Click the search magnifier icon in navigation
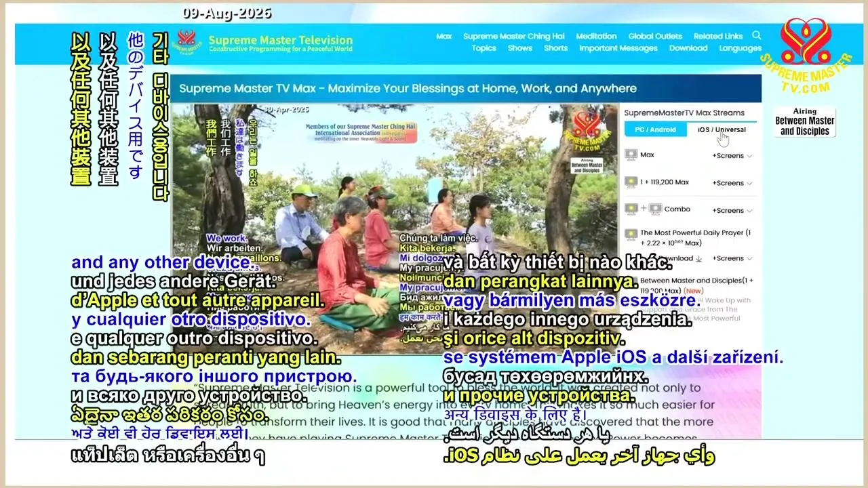Screen dimensions: 868x488 click(757, 35)
